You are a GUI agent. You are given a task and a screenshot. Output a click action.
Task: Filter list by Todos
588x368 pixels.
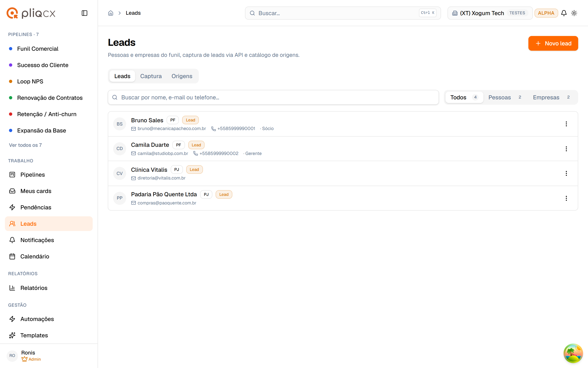point(464,97)
